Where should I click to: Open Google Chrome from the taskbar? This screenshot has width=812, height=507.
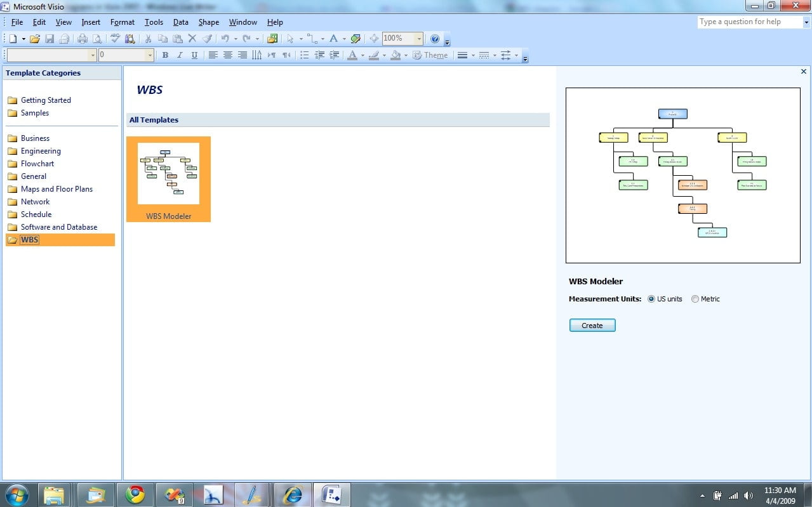pos(135,494)
